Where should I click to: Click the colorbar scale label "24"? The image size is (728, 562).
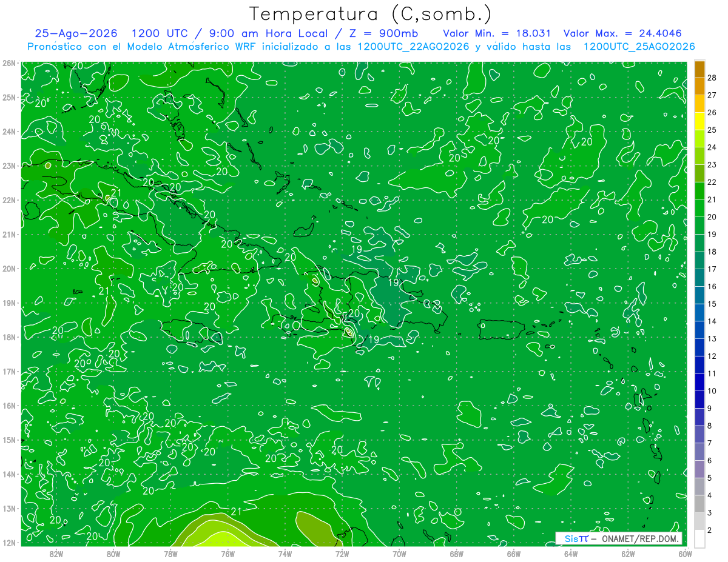[712, 147]
